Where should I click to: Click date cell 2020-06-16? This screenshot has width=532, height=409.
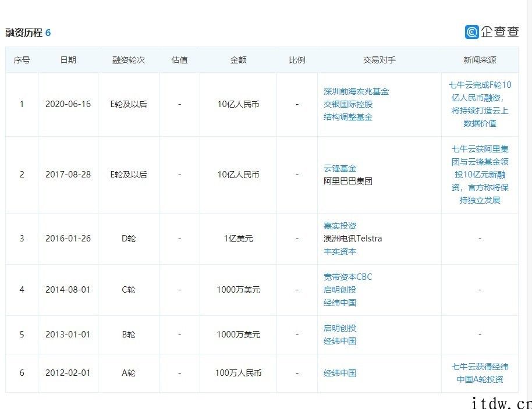68,104
